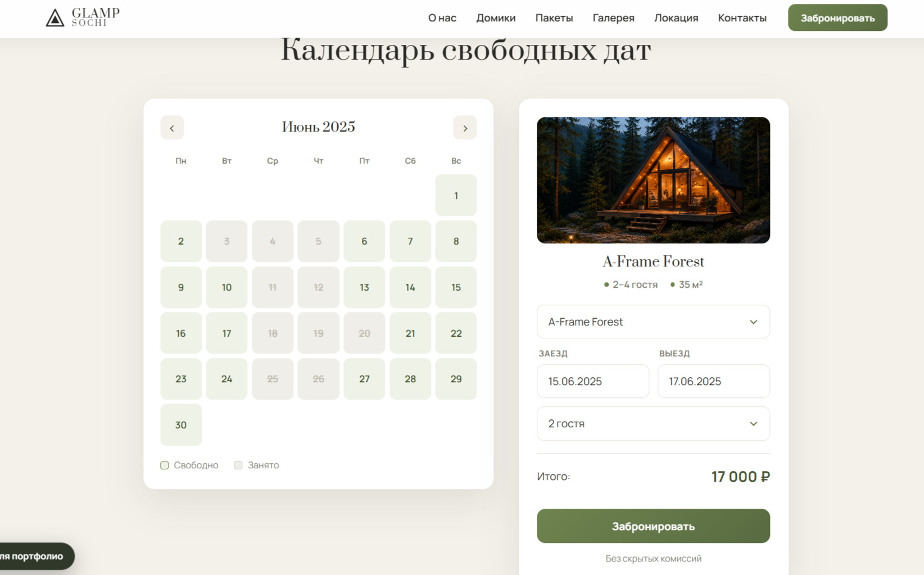
Task: Select June 6 in the calendar
Action: (x=364, y=241)
